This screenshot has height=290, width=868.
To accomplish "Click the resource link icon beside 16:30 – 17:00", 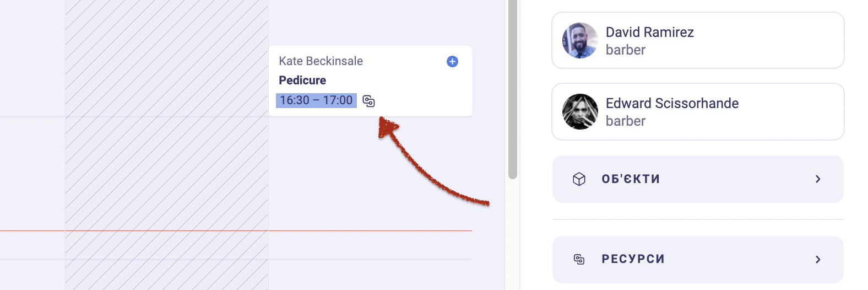I will [x=369, y=101].
